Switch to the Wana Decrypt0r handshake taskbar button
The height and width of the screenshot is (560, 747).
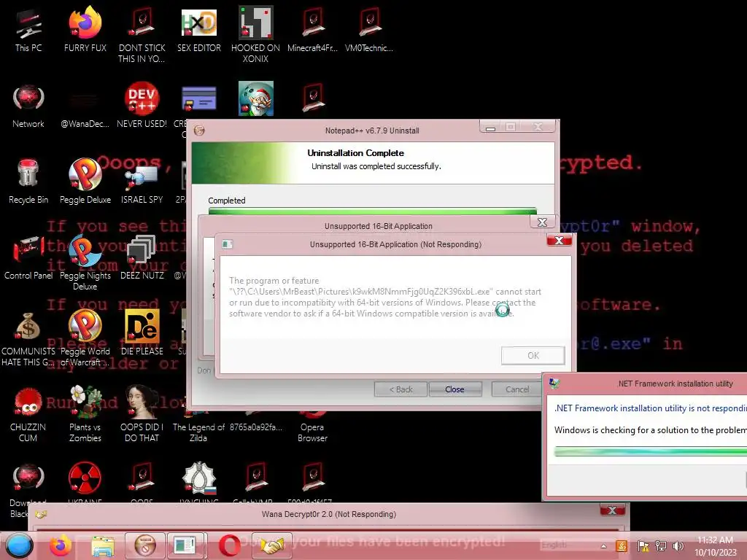click(x=271, y=545)
